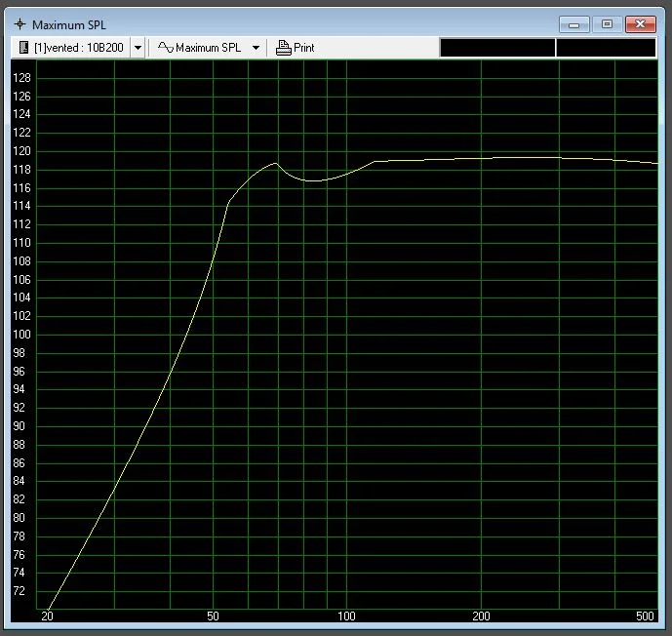Open the window system icon in title bar
The image size is (672, 636).
pyautogui.click(x=18, y=24)
